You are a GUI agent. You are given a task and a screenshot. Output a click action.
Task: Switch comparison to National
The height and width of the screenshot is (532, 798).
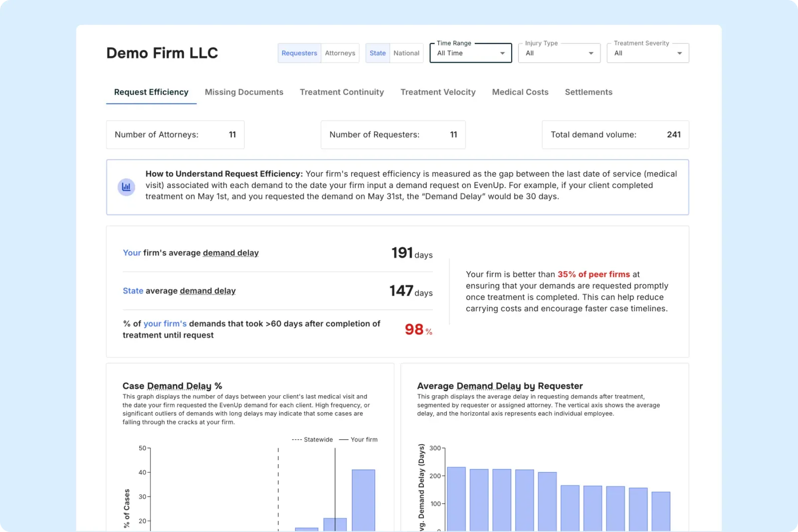[x=406, y=53]
